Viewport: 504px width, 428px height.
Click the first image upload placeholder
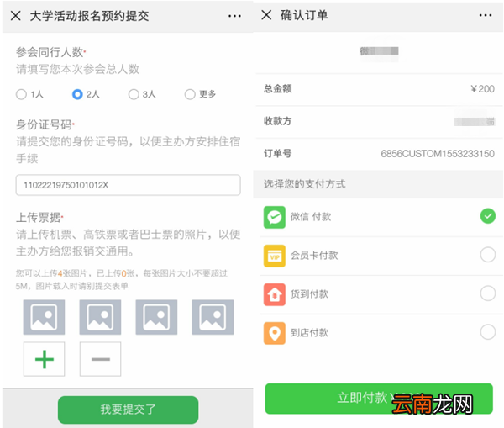44,317
